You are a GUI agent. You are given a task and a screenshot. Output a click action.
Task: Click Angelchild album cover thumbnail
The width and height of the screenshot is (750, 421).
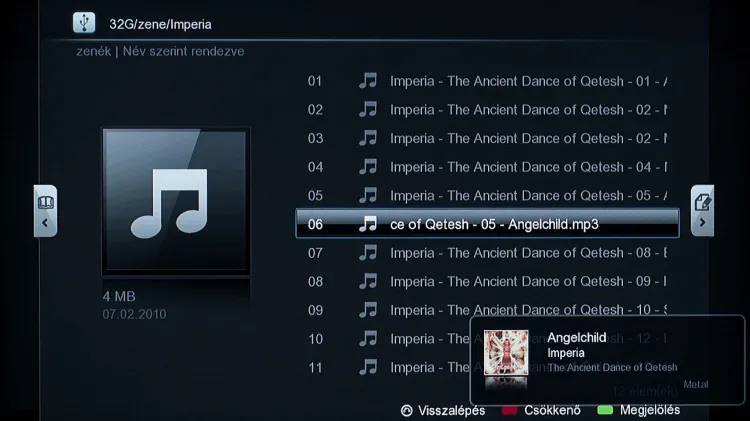point(506,352)
